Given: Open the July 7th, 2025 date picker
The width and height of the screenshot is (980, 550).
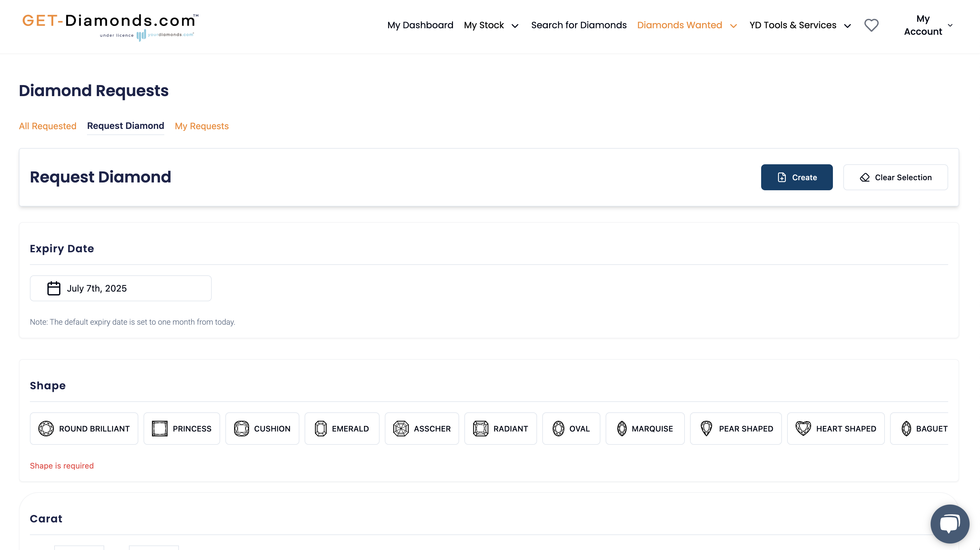Looking at the screenshot, I should [x=120, y=288].
